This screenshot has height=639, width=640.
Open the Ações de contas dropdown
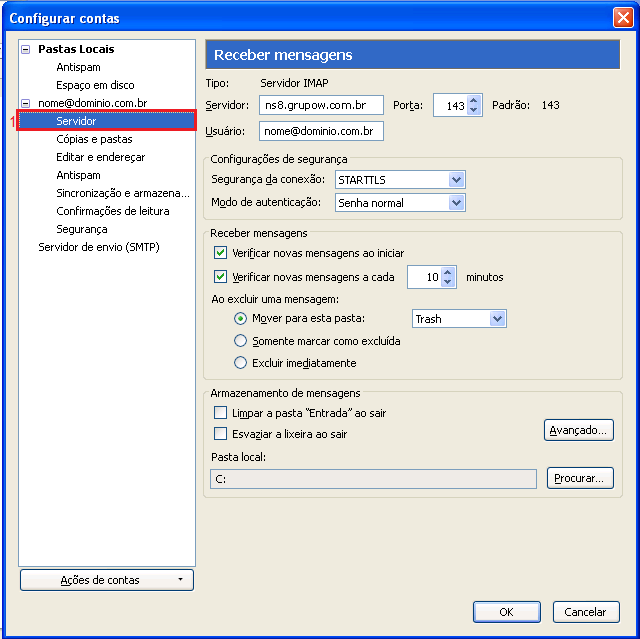[x=107, y=580]
